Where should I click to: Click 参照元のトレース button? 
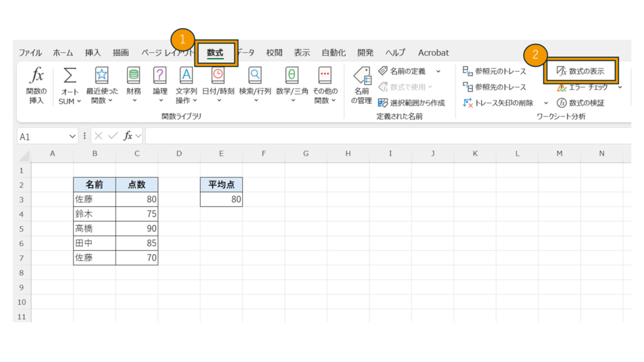pos(495,72)
